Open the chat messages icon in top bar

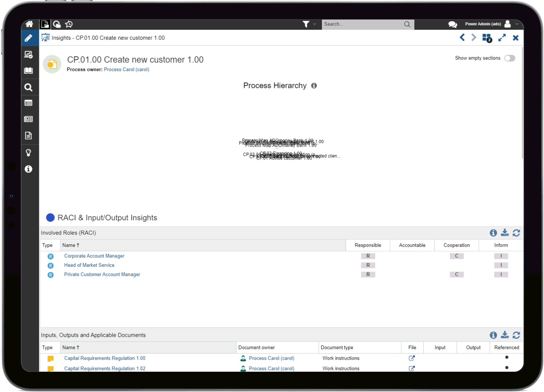tap(453, 24)
